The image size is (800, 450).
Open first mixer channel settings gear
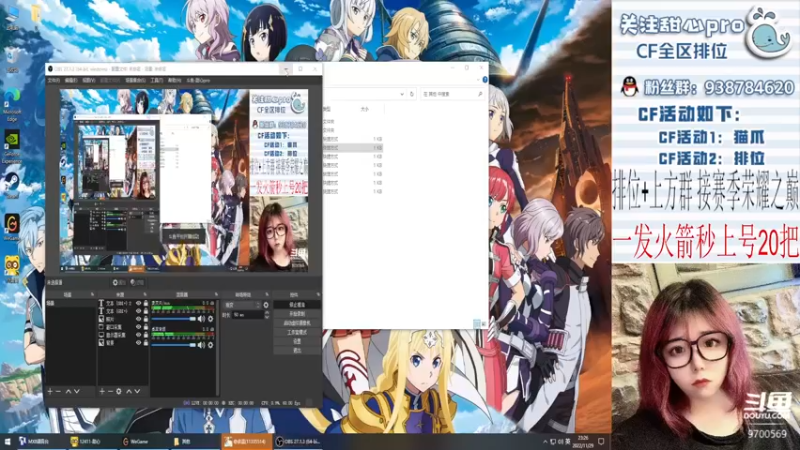pyautogui.click(x=210, y=319)
